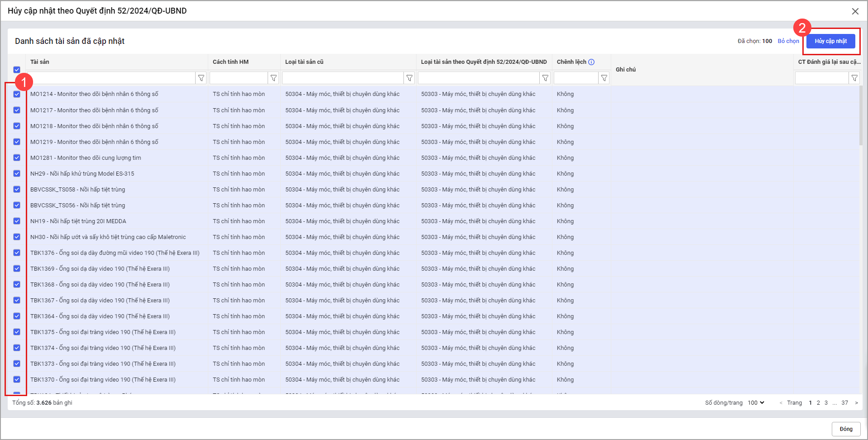Open filter for CT Đánh giá lại column

854,78
